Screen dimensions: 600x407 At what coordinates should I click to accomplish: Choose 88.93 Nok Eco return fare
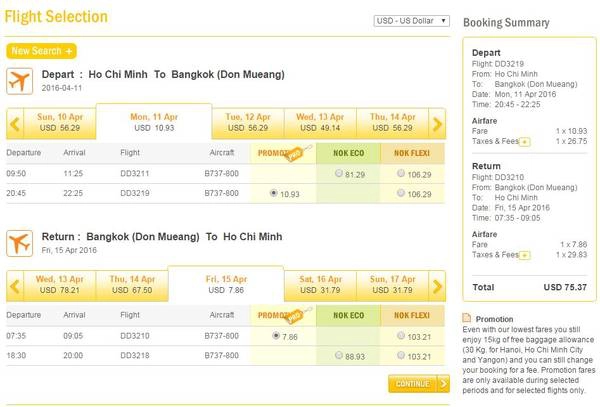[x=340, y=355]
